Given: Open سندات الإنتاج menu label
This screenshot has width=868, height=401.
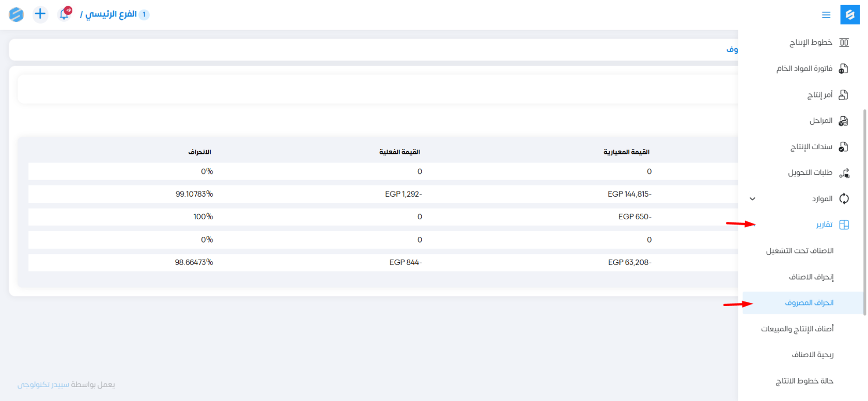Looking at the screenshot, I should tap(811, 147).
